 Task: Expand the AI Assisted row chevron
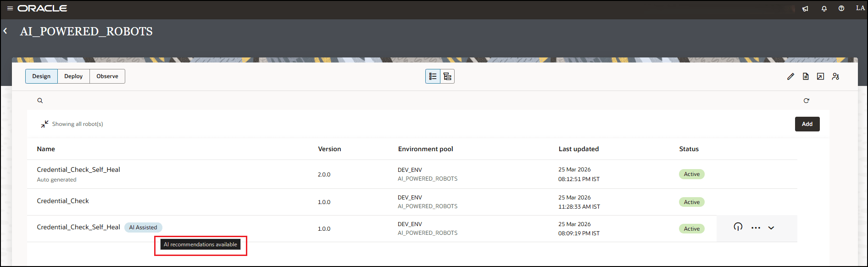[x=771, y=228]
